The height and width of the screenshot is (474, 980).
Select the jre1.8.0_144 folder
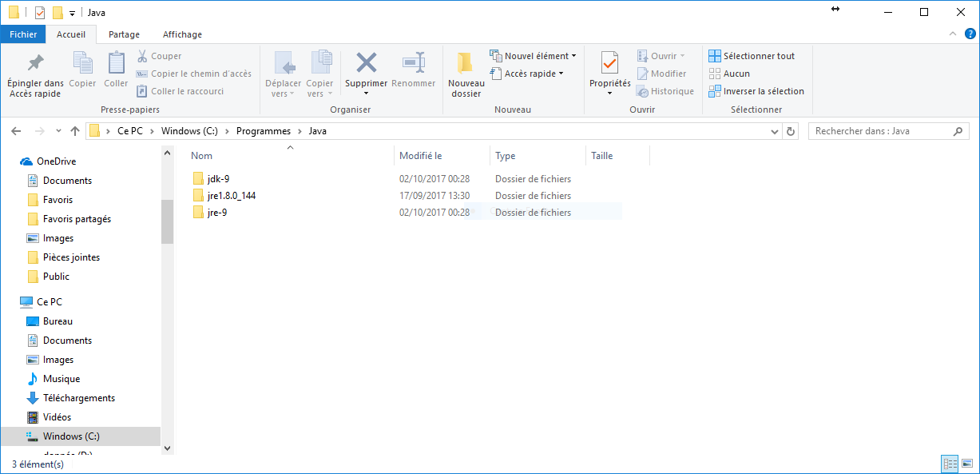coord(231,195)
